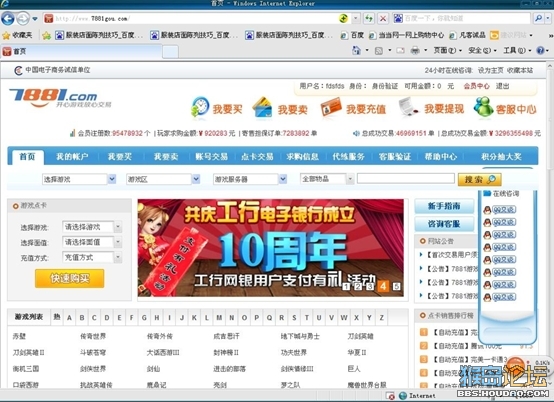The image size is (554, 402).
Task: Click the 咨询客服 button
Action: coord(444,224)
